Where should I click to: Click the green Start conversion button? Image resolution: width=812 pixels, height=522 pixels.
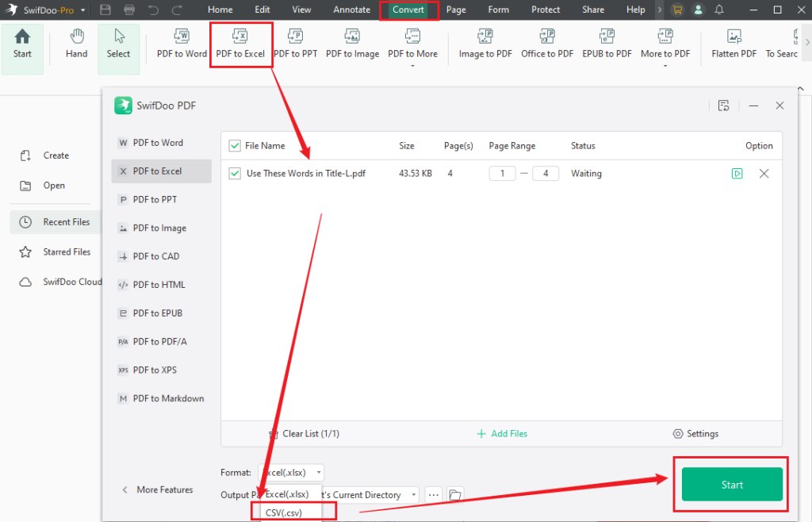pyautogui.click(x=732, y=485)
